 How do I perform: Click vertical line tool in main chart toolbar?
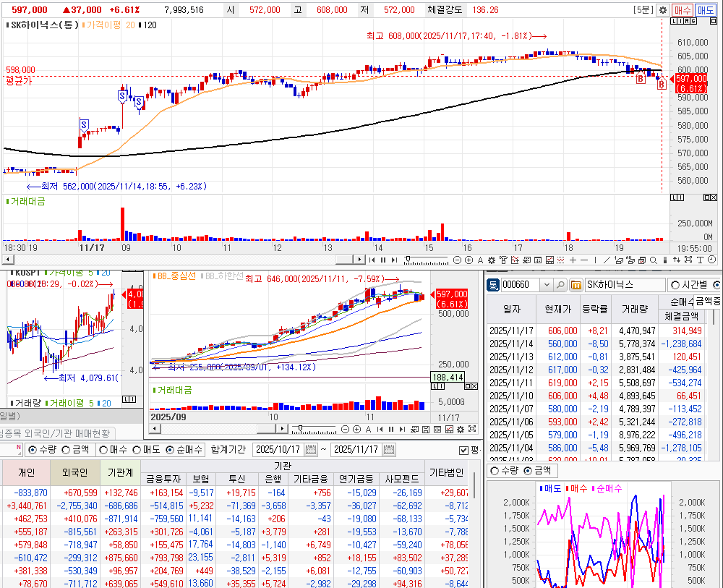click(595, 260)
